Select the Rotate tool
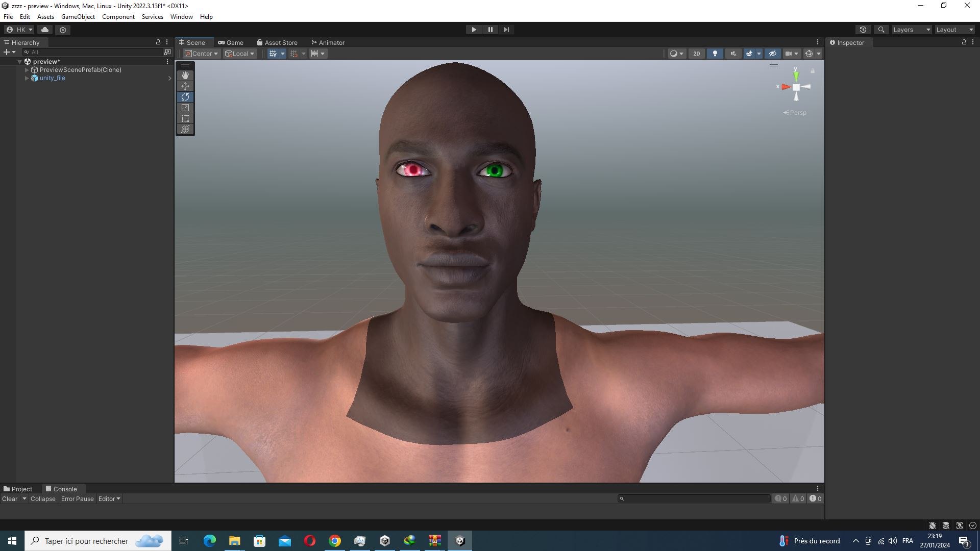Viewport: 980px width, 551px height. coord(185,97)
